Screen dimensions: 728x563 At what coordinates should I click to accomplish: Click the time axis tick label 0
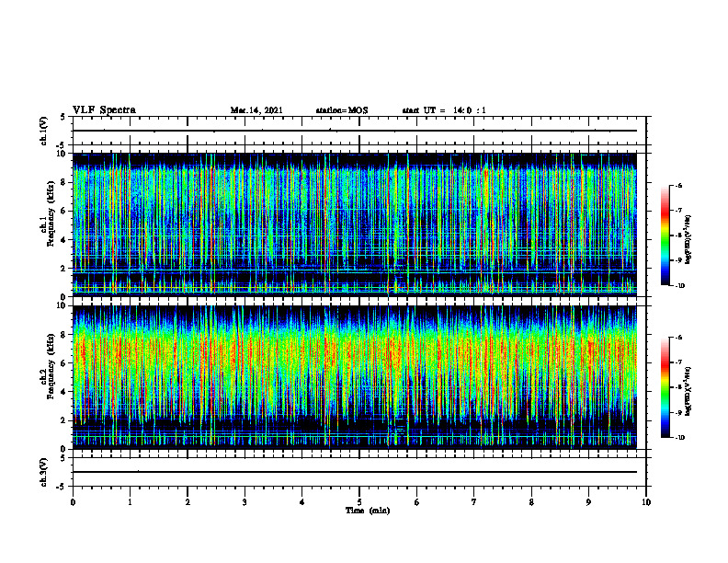73,502
